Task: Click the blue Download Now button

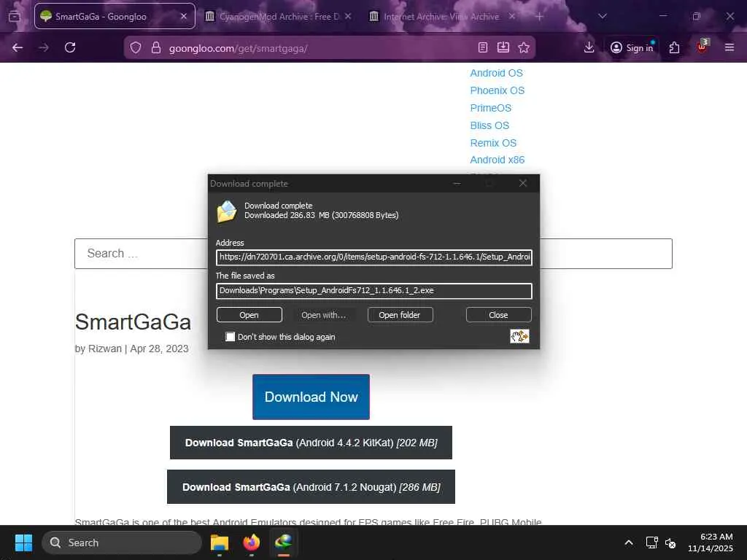Action: click(311, 397)
